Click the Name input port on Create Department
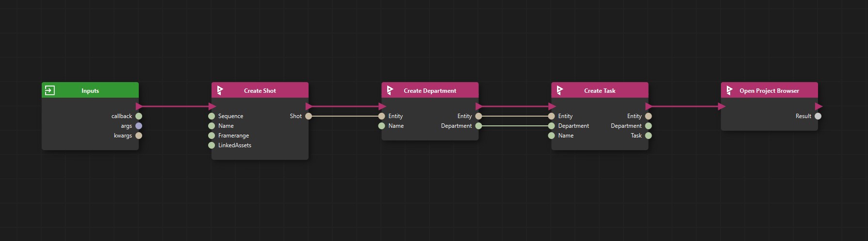This screenshot has height=241, width=868. pyautogui.click(x=381, y=126)
